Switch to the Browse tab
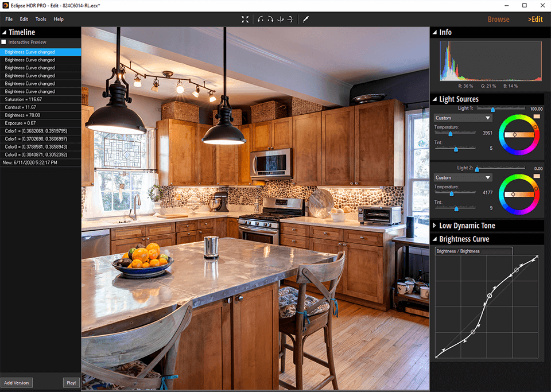551x392 pixels. click(x=498, y=19)
